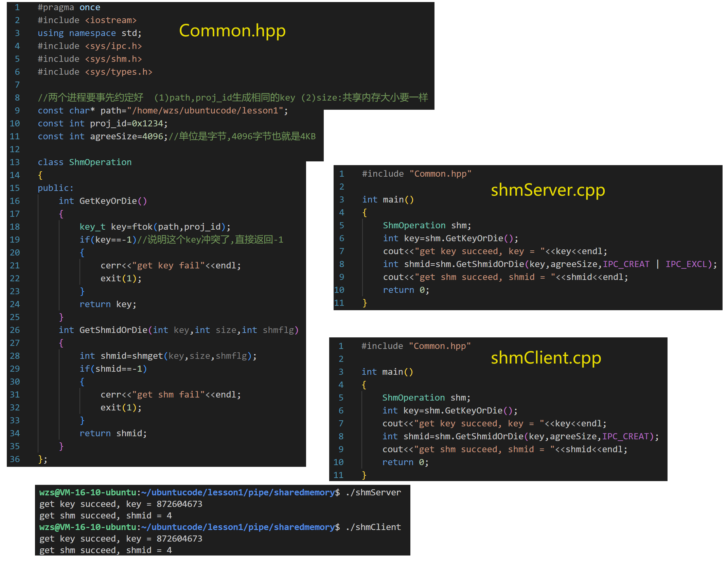Click 'GetShmidOrDie(int key,int size,int shmflg)' definition
Screen dimensions: 728x564
point(189,330)
